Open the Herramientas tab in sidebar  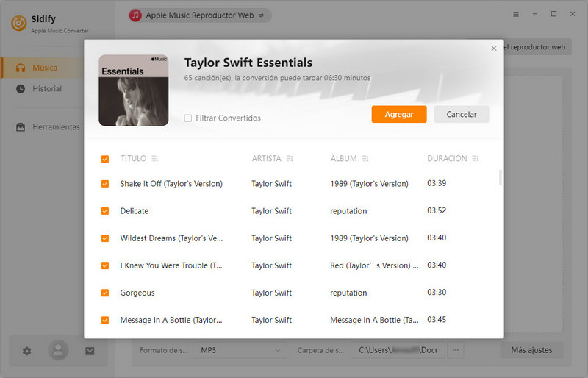click(x=43, y=127)
